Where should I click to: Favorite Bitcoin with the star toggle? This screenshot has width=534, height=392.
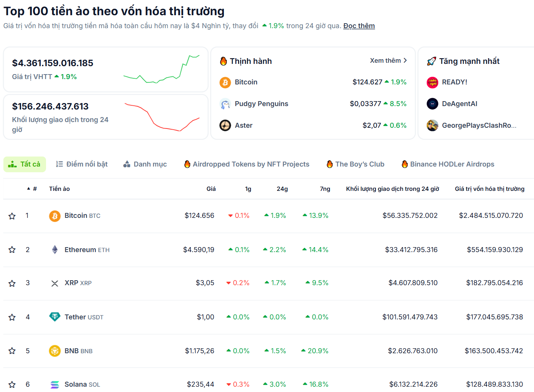(x=12, y=216)
